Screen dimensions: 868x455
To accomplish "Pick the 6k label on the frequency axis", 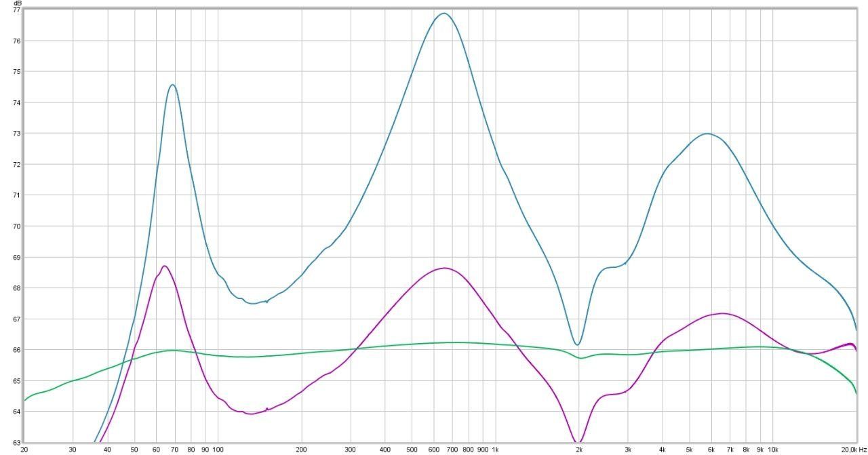I will coord(711,450).
